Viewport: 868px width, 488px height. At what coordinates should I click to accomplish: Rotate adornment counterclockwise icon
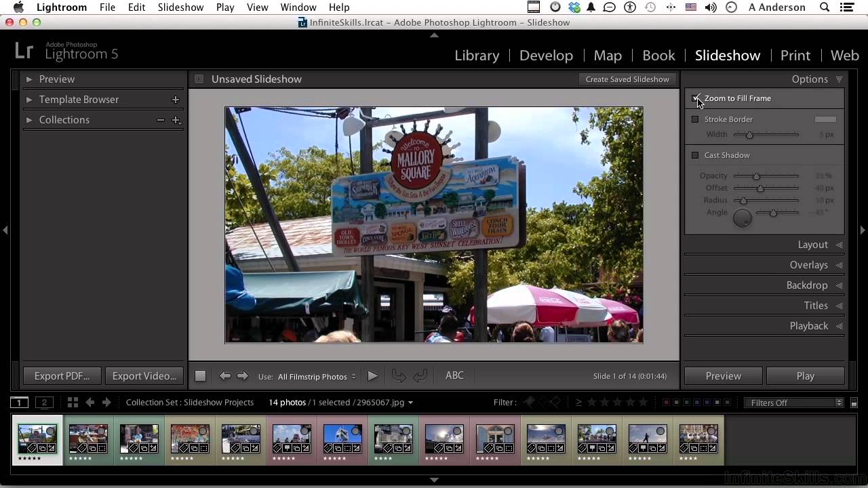pyautogui.click(x=399, y=376)
